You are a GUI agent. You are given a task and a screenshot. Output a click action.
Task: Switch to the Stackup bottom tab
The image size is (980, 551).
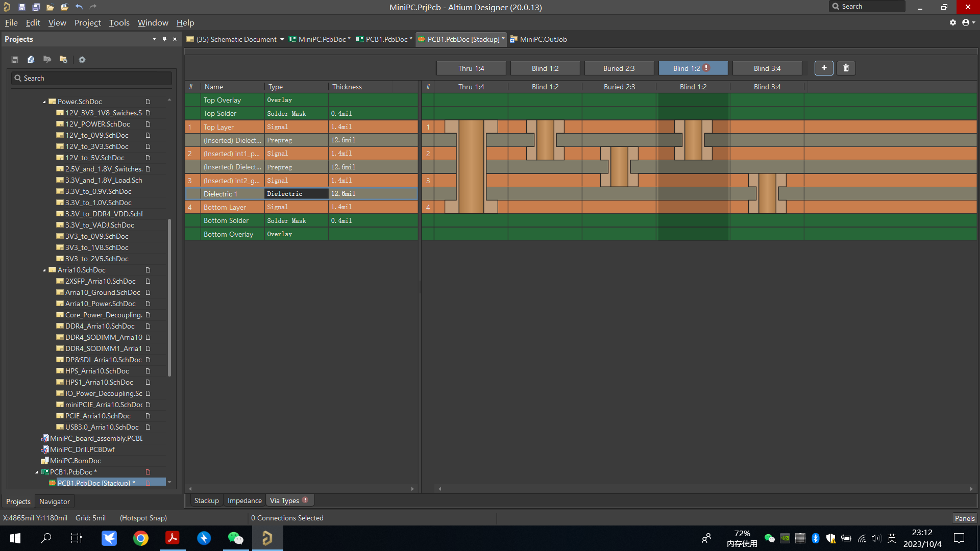pos(206,500)
